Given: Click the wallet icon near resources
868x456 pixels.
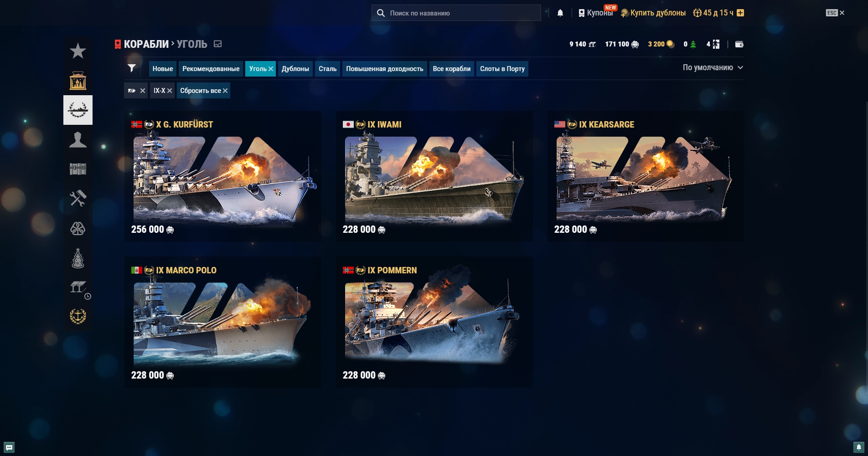Looking at the screenshot, I should coord(739,44).
